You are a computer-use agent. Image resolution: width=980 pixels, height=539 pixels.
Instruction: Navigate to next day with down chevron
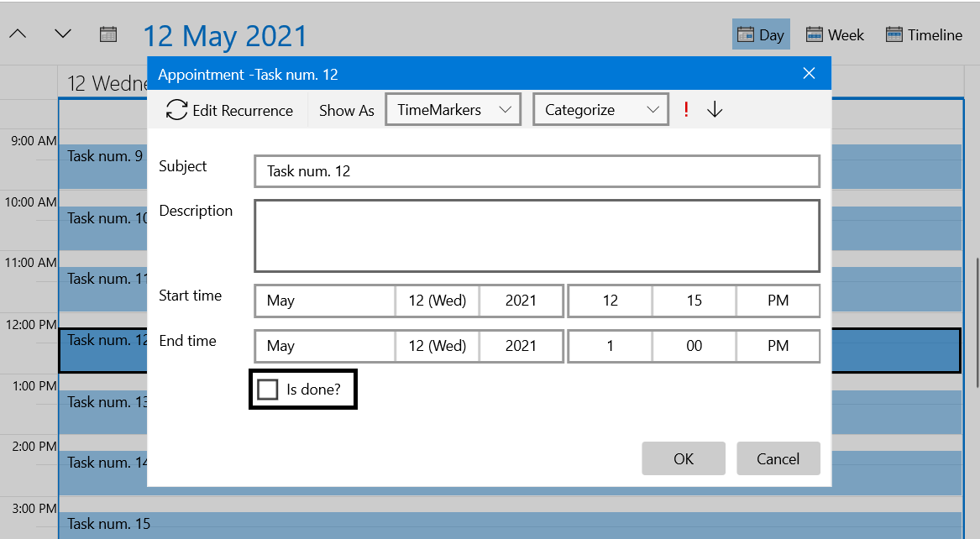click(x=61, y=34)
